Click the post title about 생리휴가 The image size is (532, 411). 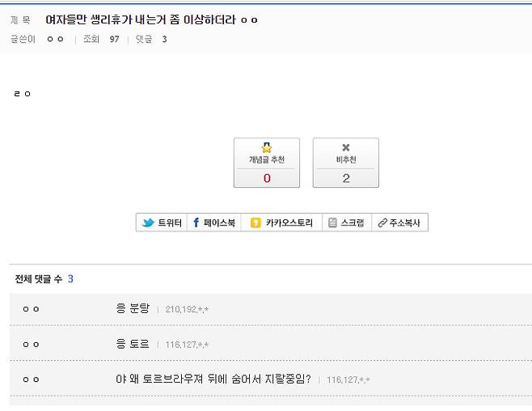point(152,19)
